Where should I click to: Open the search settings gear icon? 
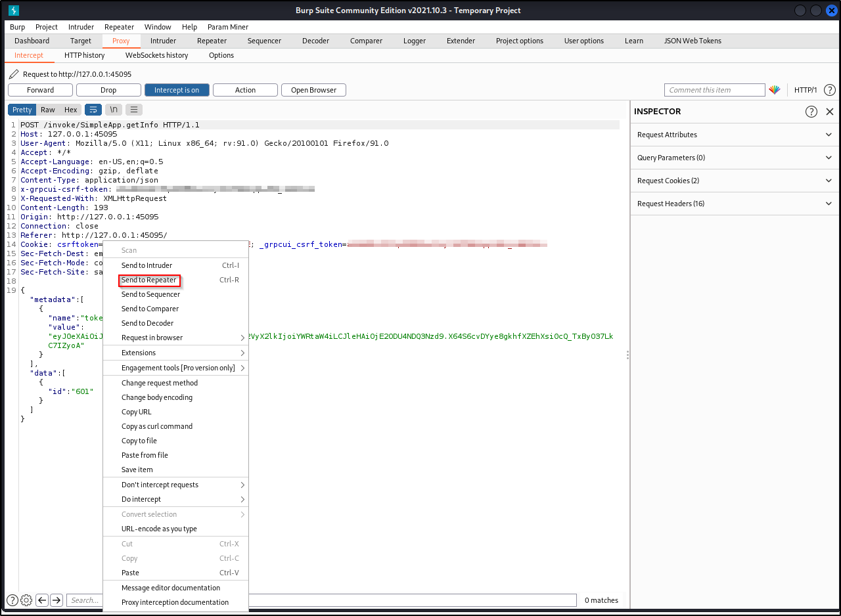point(26,600)
